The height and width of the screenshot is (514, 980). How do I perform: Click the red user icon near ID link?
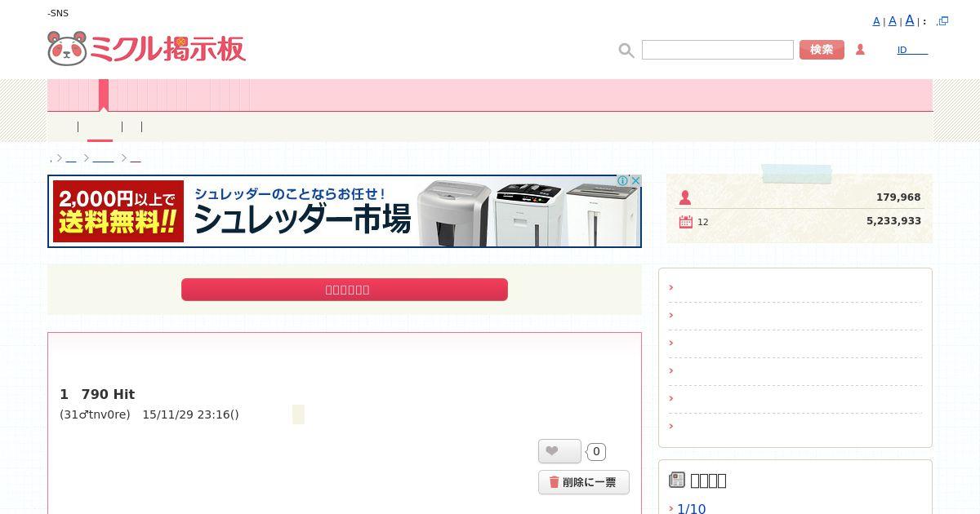click(x=860, y=50)
